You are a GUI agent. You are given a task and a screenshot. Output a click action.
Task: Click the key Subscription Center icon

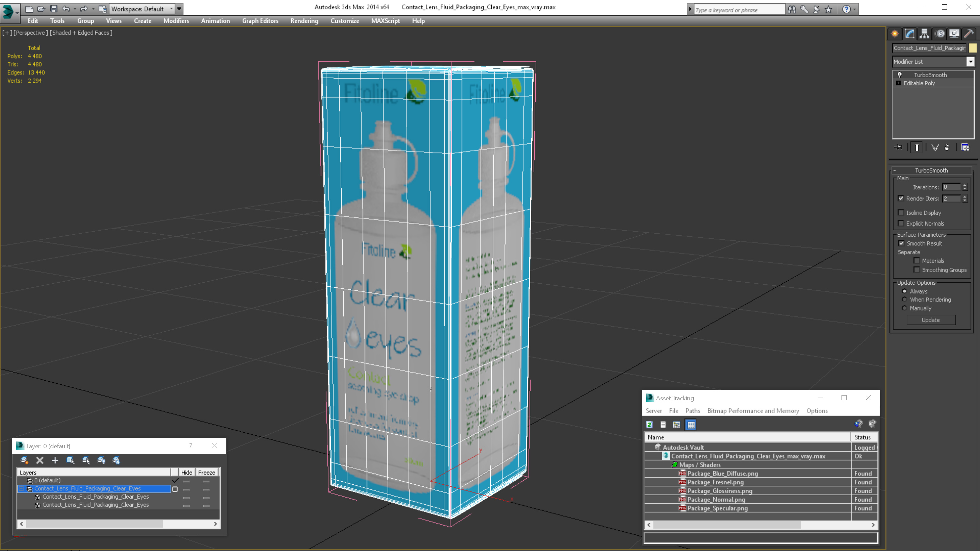pos(804,10)
